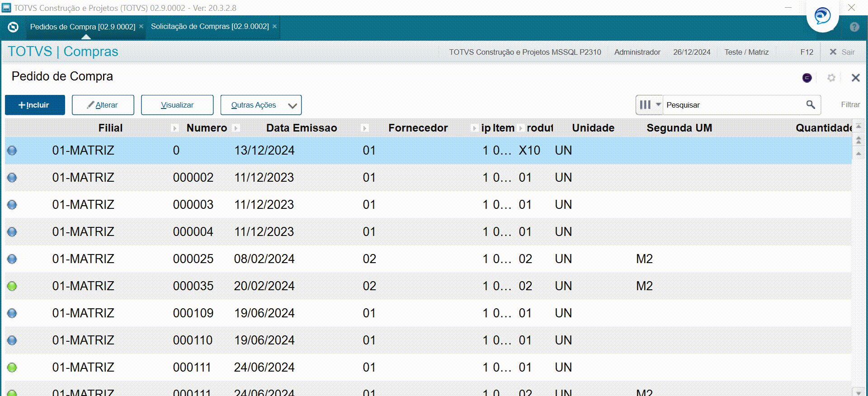The height and width of the screenshot is (396, 868).
Task: Click the Incluir button
Action: [x=35, y=105]
